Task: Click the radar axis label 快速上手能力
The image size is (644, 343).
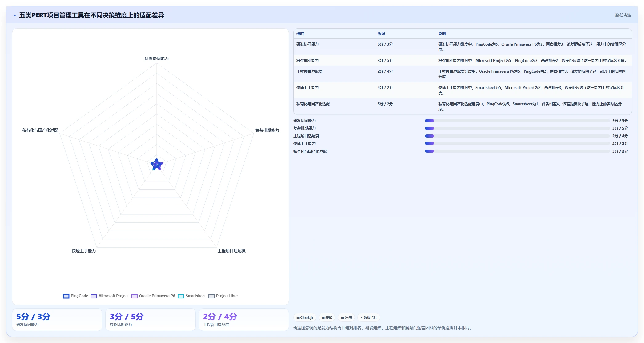Action: click(x=84, y=251)
